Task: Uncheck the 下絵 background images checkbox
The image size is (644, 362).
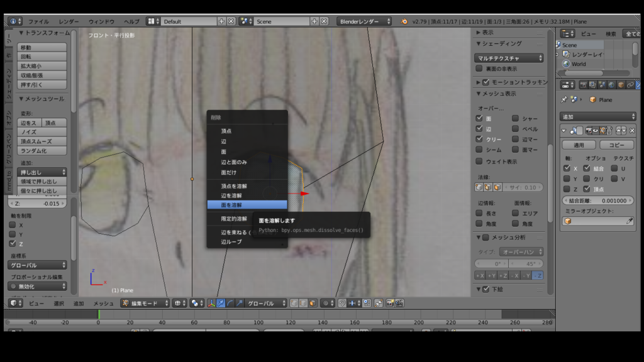Action: pos(485,290)
